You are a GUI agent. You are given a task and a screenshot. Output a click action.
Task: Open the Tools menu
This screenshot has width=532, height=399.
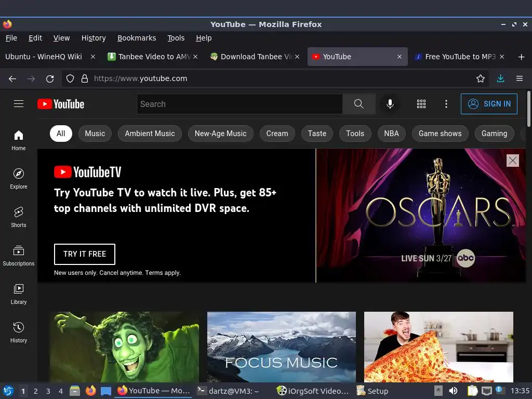pyautogui.click(x=176, y=38)
